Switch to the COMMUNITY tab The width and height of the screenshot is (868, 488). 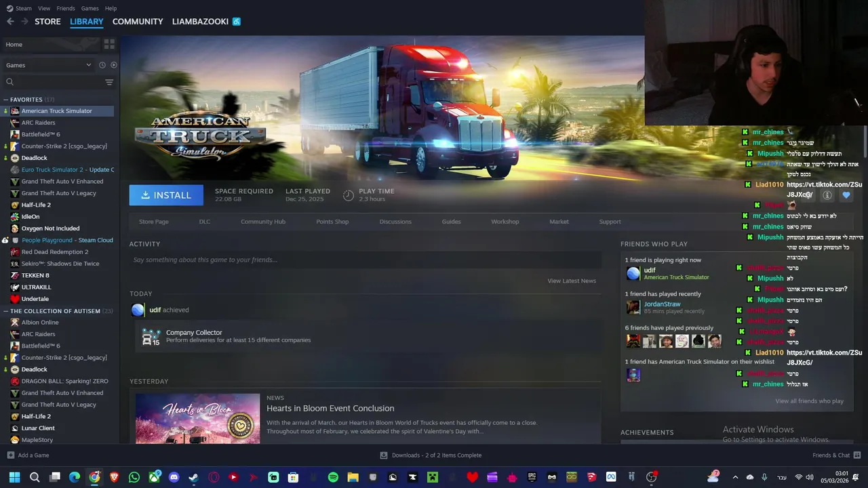tap(138, 22)
